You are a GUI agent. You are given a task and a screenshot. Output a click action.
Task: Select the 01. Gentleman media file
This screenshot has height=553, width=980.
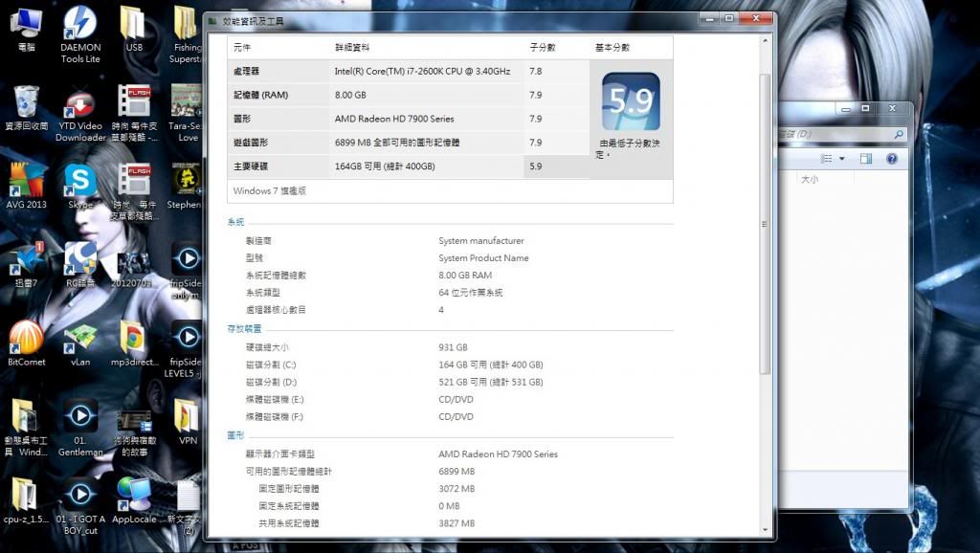point(80,416)
